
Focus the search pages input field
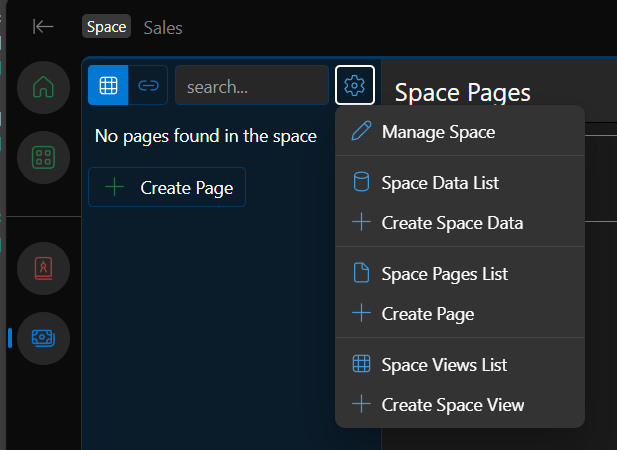pyautogui.click(x=252, y=85)
